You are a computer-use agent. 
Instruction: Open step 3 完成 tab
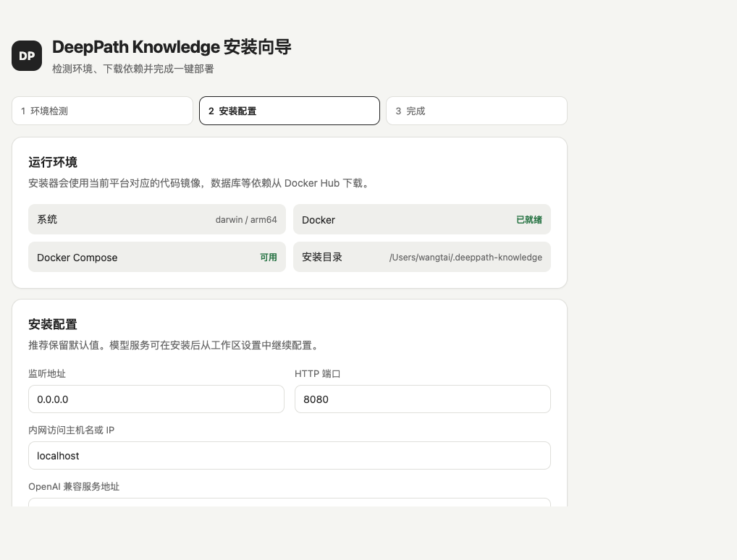(x=476, y=111)
